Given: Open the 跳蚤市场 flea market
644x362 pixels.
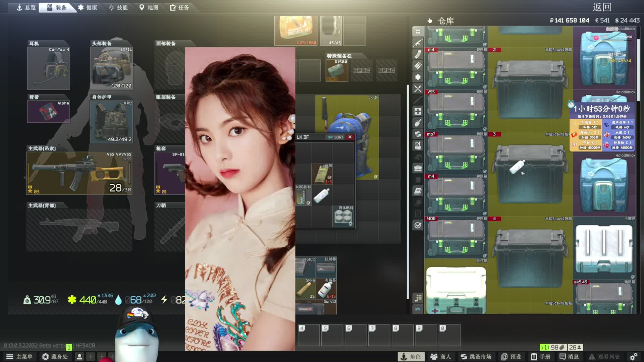Looking at the screenshot, I should (476, 357).
